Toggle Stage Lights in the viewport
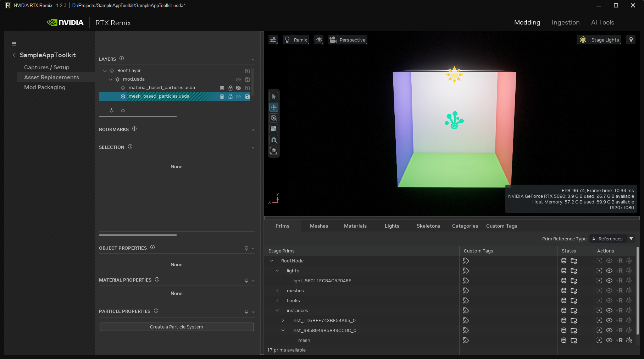Viewport: 644px width, 359px height. pyautogui.click(x=599, y=40)
